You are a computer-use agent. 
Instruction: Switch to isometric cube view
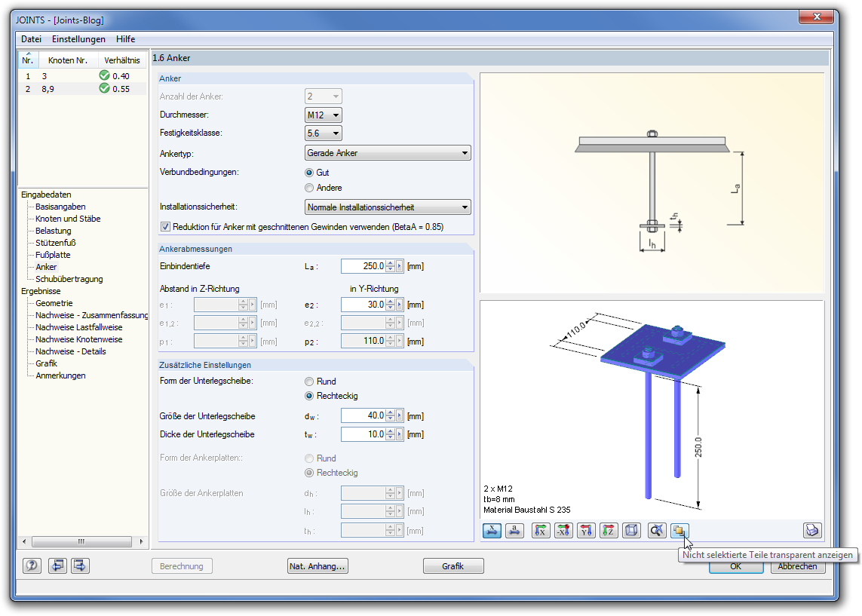tap(632, 530)
